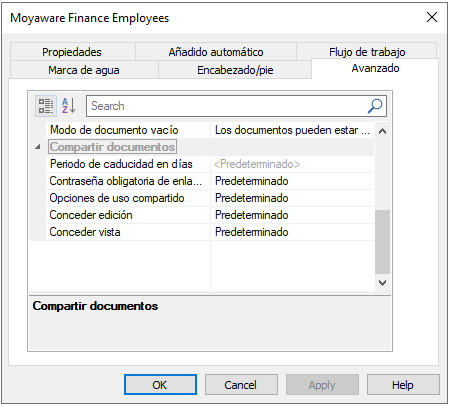Open the Flujo de trabajo tab
The height and width of the screenshot is (406, 449).
point(367,52)
